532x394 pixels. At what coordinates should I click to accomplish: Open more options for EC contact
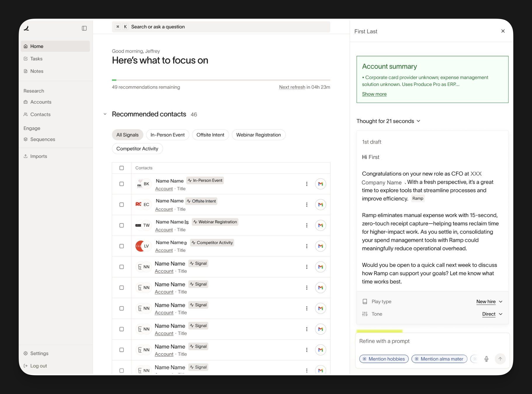point(307,205)
